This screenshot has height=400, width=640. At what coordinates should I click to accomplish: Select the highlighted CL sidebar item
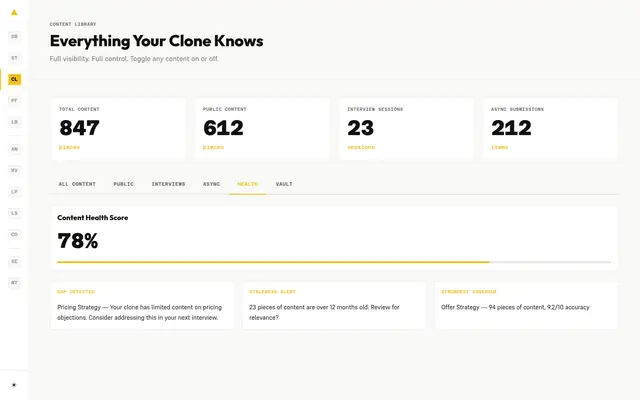[14, 79]
